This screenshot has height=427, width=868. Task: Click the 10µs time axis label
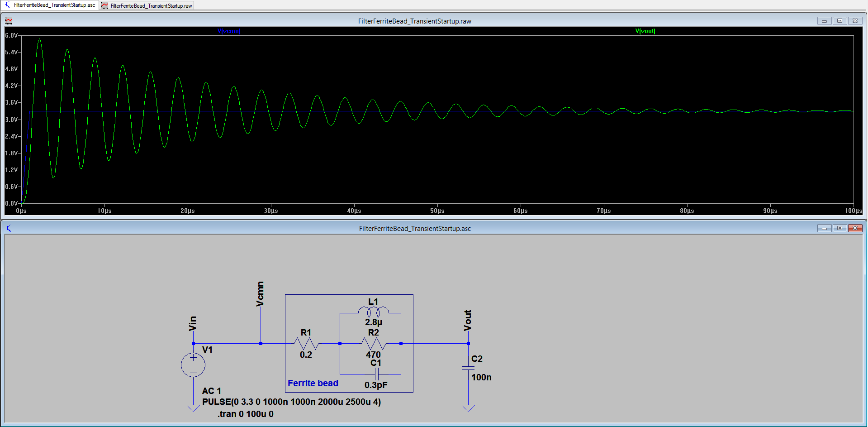(x=104, y=211)
